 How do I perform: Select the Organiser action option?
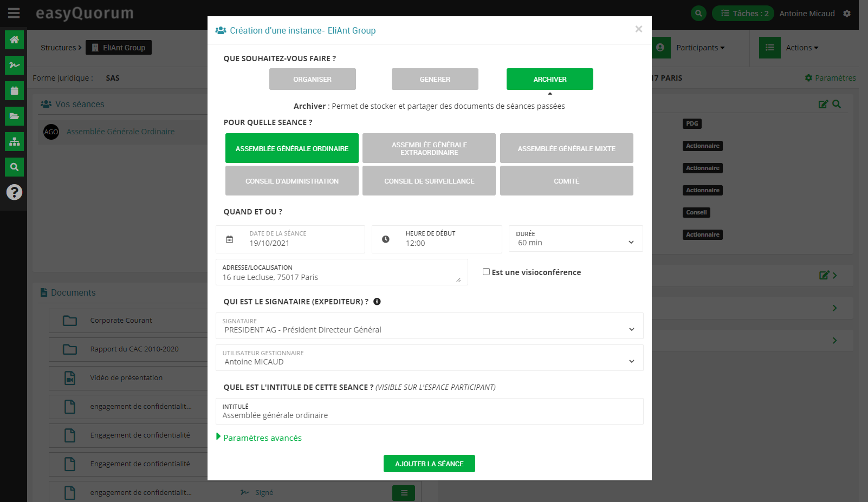(312, 79)
